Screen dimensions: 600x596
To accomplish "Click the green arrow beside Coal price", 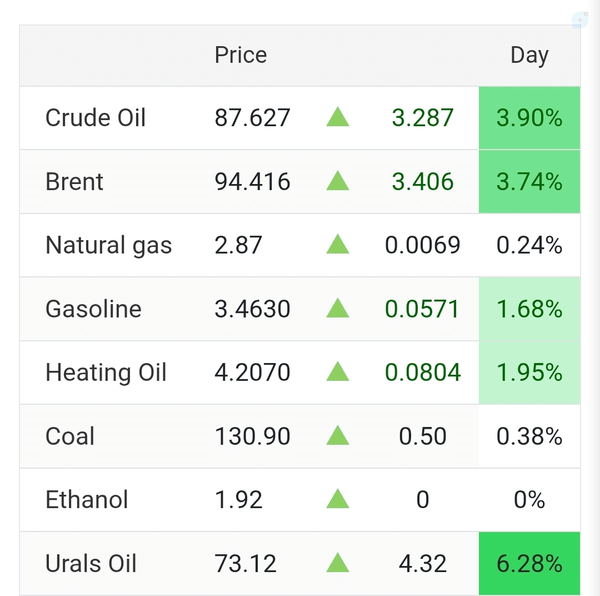I will point(338,436).
